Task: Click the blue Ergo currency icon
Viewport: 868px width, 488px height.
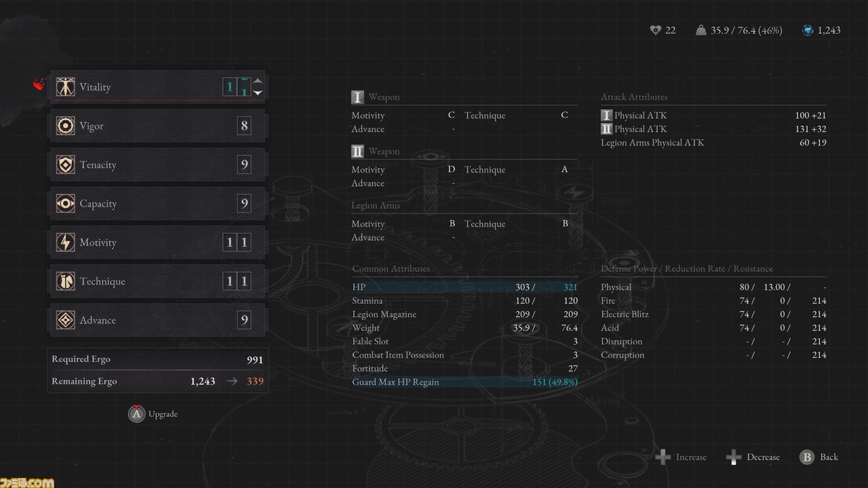Action: click(x=808, y=30)
